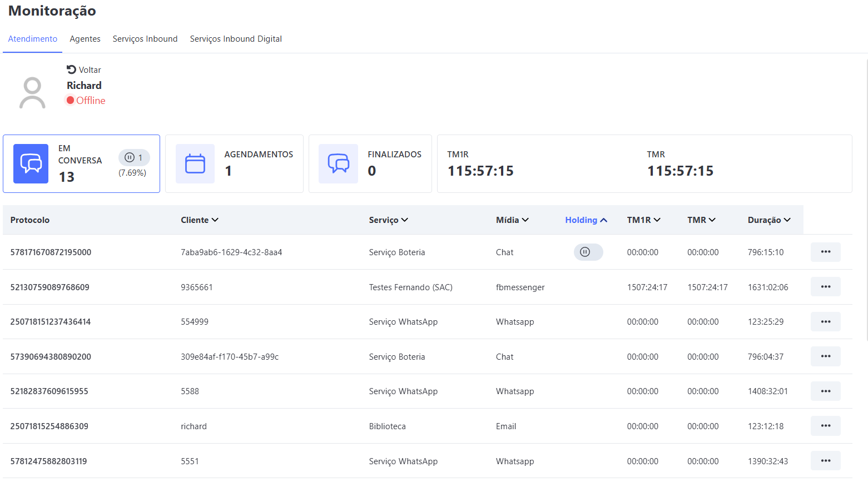Click the paused count badge in Em Conversa

(134, 157)
